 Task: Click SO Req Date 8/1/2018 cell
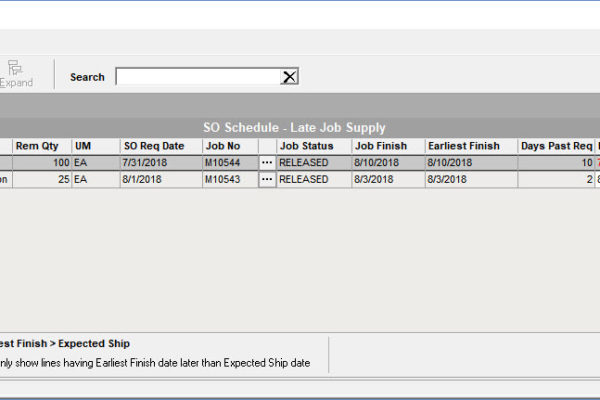coord(161,180)
